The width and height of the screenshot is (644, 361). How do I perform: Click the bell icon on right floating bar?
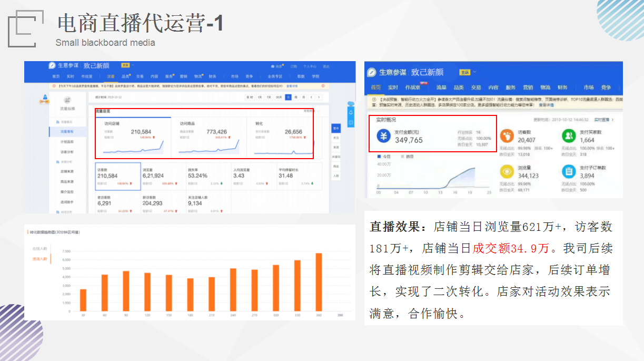pyautogui.click(x=351, y=113)
